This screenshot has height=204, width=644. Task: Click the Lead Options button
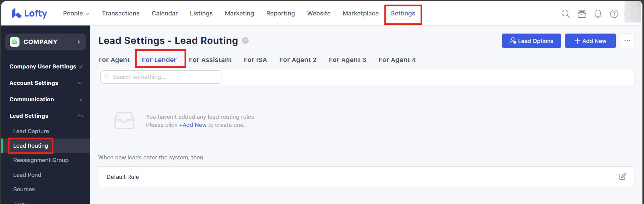point(531,41)
